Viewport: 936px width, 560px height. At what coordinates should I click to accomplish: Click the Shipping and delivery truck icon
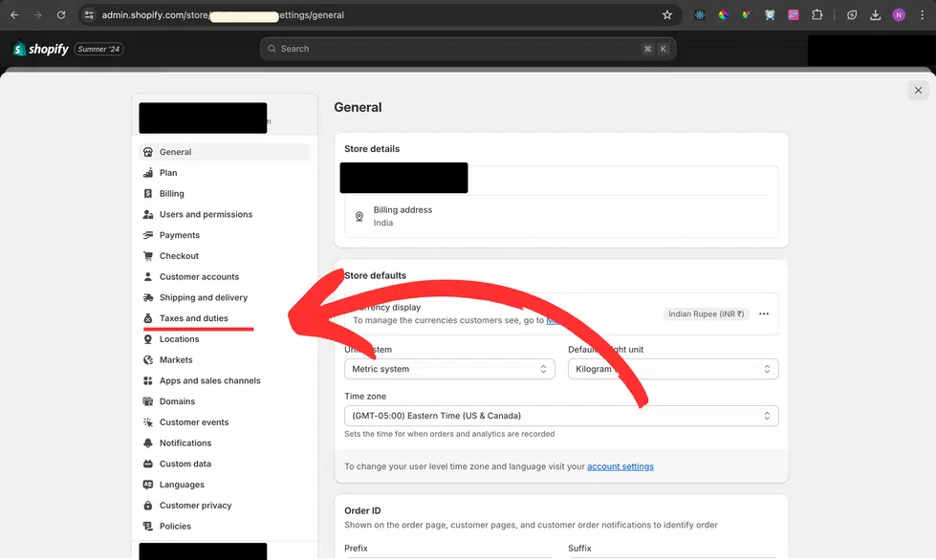coord(149,297)
